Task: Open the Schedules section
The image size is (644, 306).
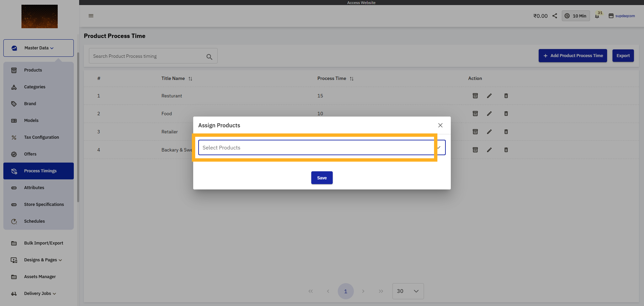Action: point(34,221)
